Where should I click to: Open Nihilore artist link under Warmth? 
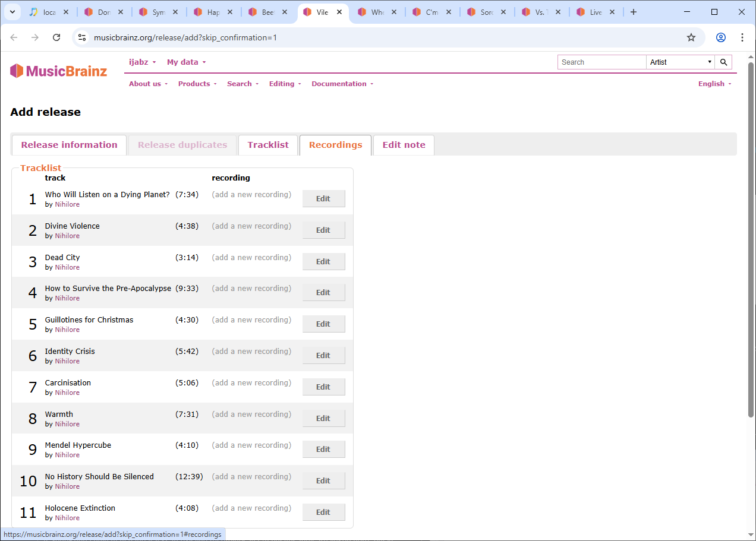67,424
